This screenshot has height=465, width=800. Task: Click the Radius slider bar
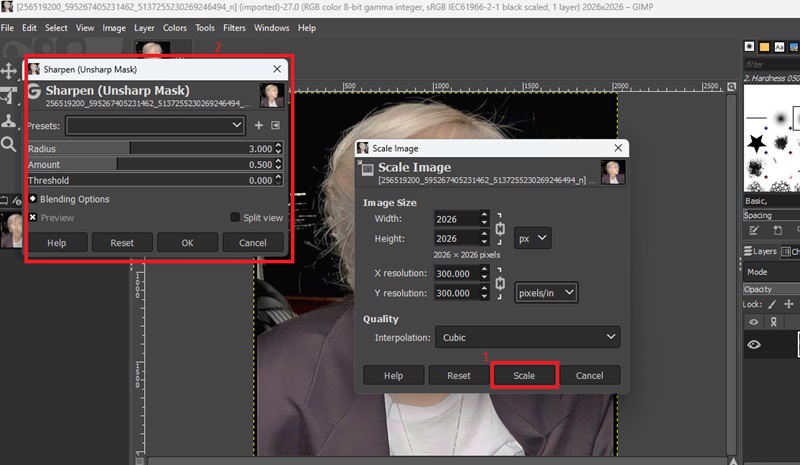(151, 149)
